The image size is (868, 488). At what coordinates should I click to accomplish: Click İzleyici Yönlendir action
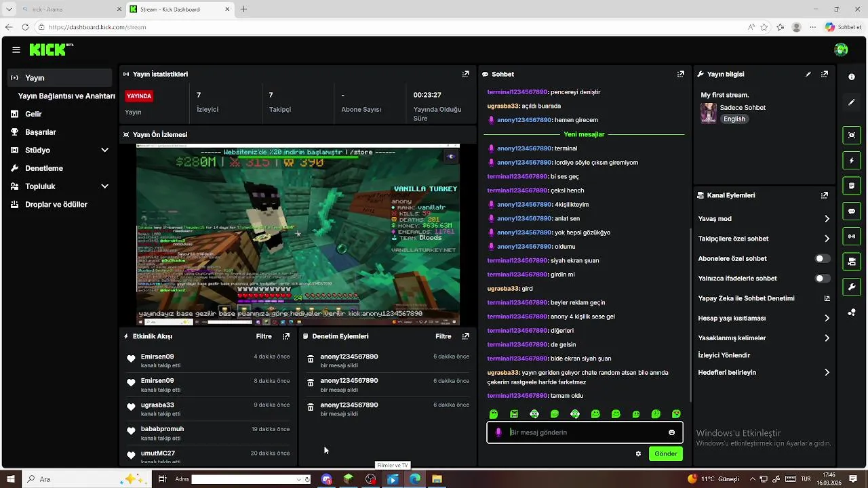coord(724,355)
